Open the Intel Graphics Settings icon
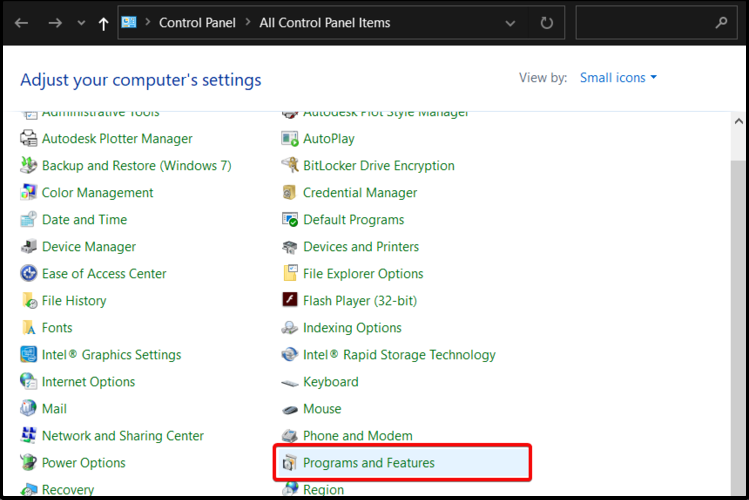This screenshot has width=749, height=500. coord(29,355)
